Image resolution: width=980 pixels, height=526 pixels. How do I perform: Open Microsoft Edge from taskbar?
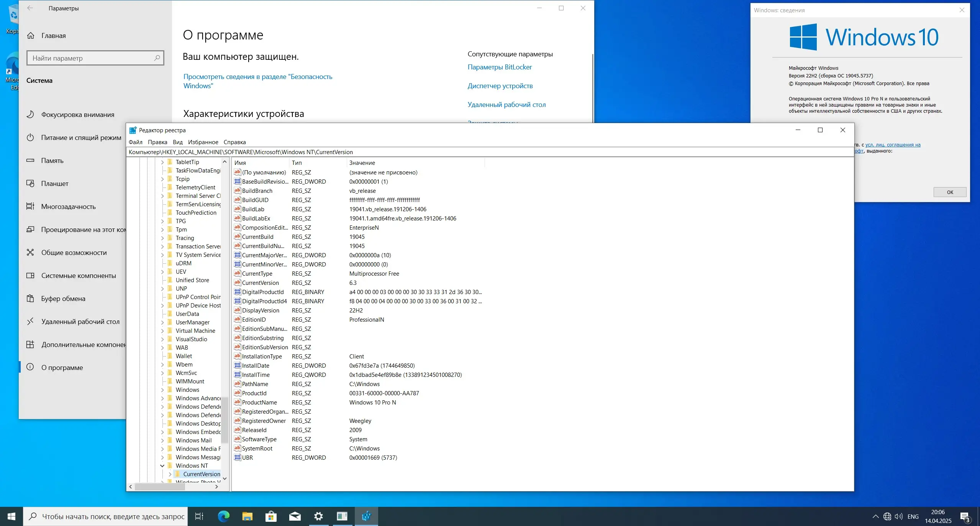tap(223, 516)
